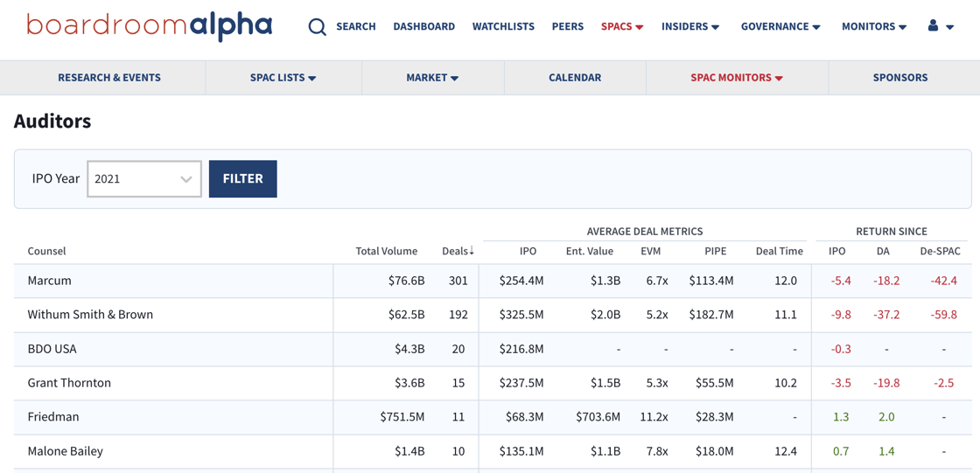Open the SPONSORS tab
Screen dimensions: 980x473
pyautogui.click(x=900, y=78)
